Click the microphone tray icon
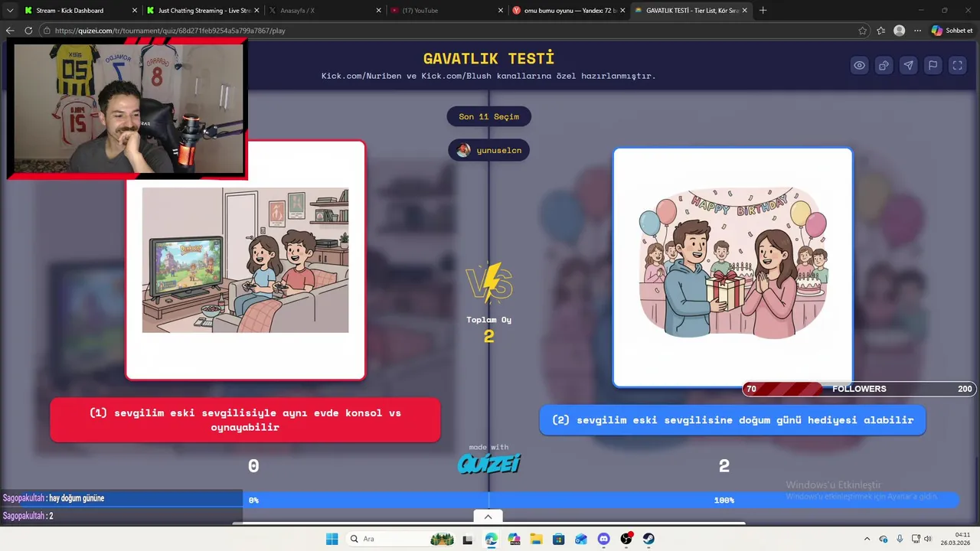This screenshot has height=551, width=980. [x=900, y=539]
